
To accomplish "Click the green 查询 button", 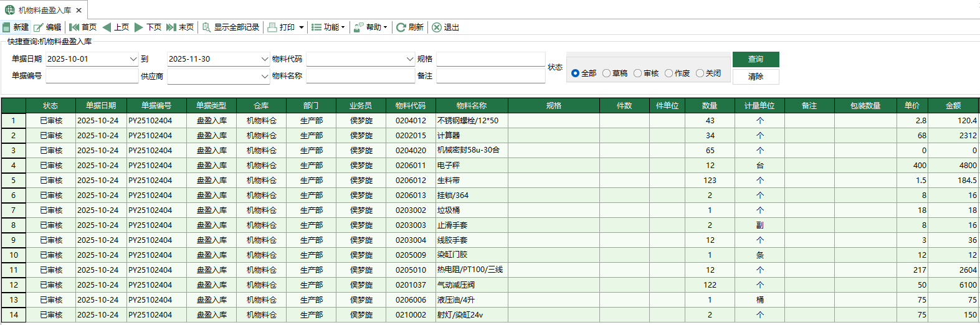I will coord(756,59).
